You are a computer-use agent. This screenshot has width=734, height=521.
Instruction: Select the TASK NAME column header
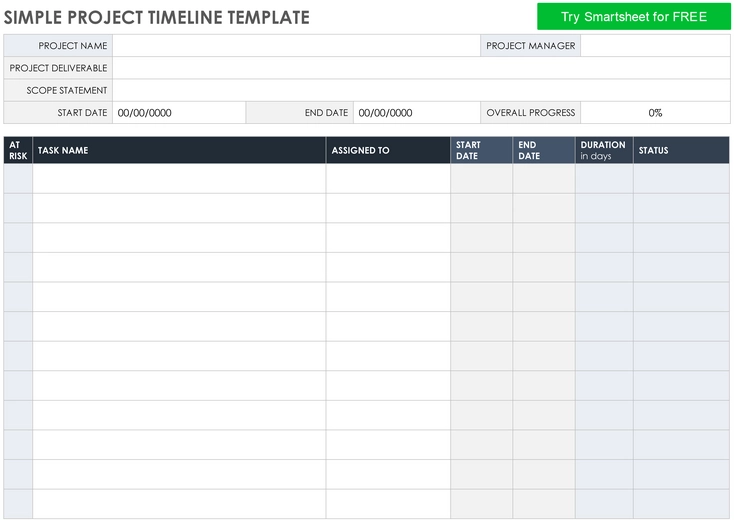pyautogui.click(x=179, y=150)
